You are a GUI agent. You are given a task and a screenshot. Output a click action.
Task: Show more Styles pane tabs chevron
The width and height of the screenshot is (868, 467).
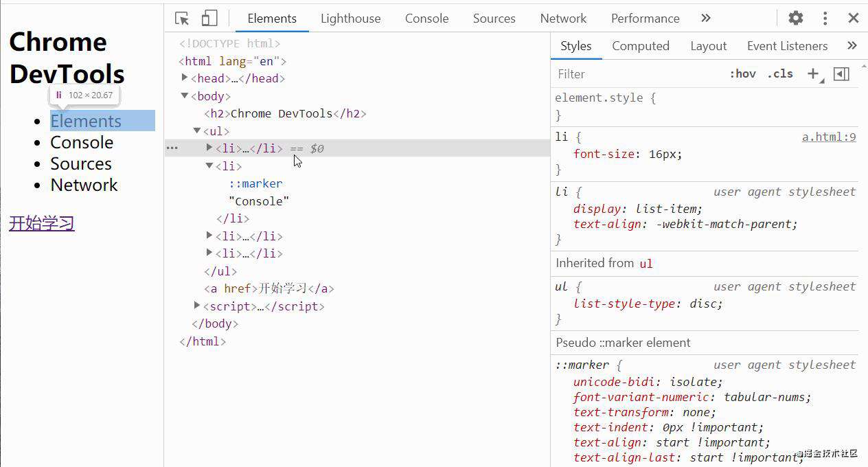pyautogui.click(x=852, y=45)
